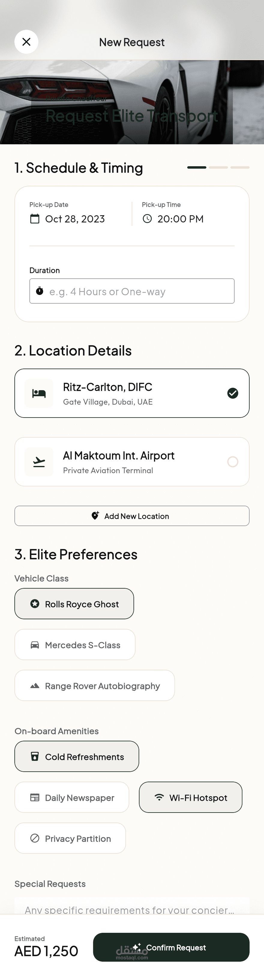Click the hotel bed icon for Ritz-Carlton
This screenshot has height=980, width=264.
click(x=39, y=394)
